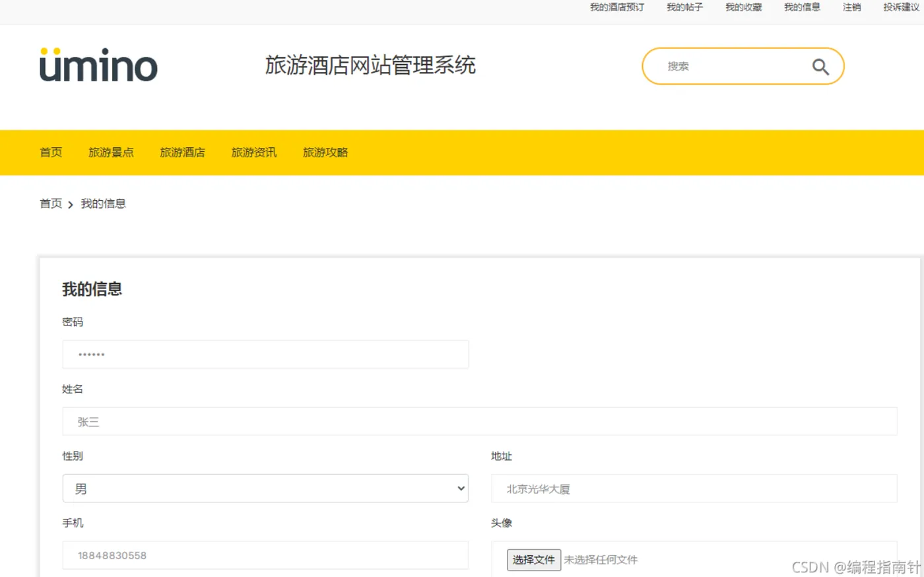Click the search magnifier icon

[820, 67]
